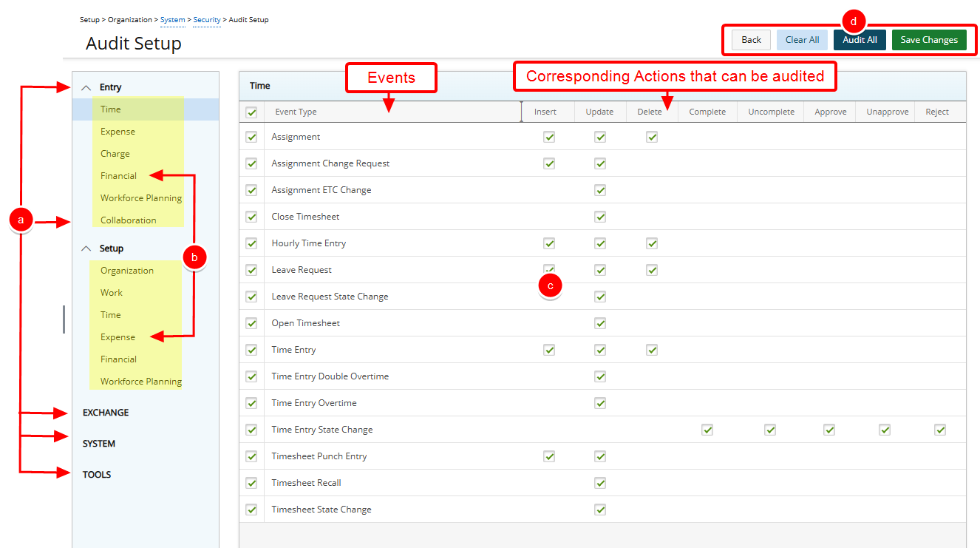Open Workforce Planning under Setup section
This screenshot has height=548, width=980.
coord(141,382)
